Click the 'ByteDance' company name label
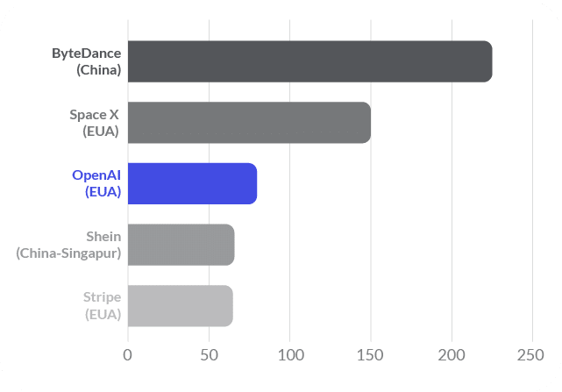This screenshot has height=392, width=562. [x=86, y=53]
